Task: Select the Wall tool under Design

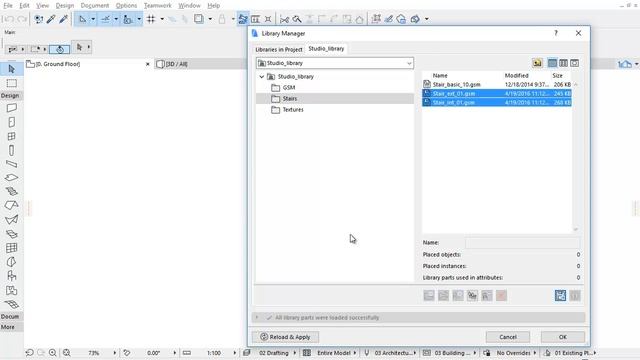Action: click(11, 108)
